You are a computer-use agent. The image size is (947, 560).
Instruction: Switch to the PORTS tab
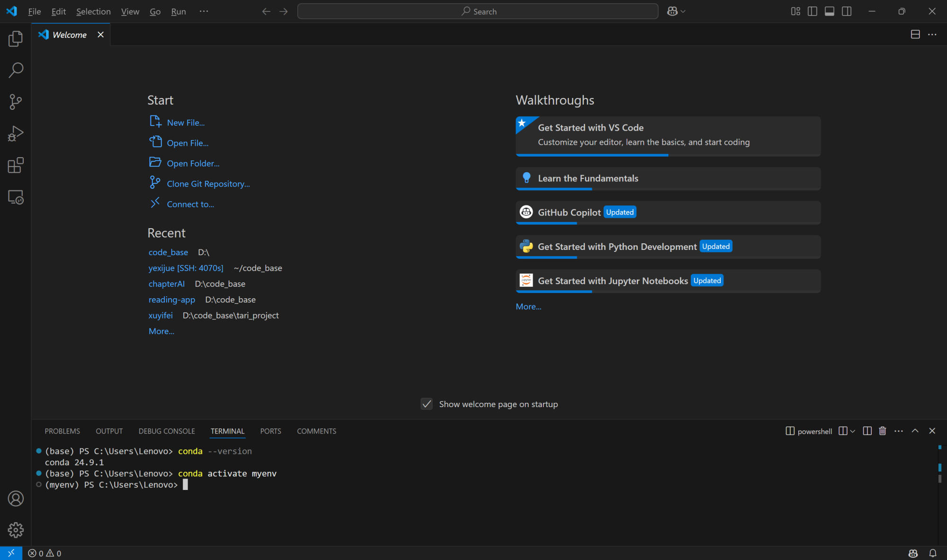(271, 431)
